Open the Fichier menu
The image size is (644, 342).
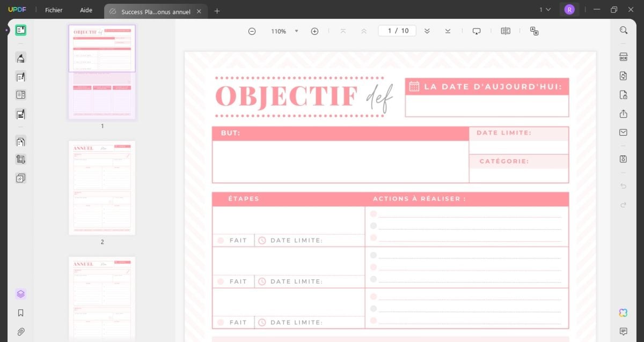[54, 10]
